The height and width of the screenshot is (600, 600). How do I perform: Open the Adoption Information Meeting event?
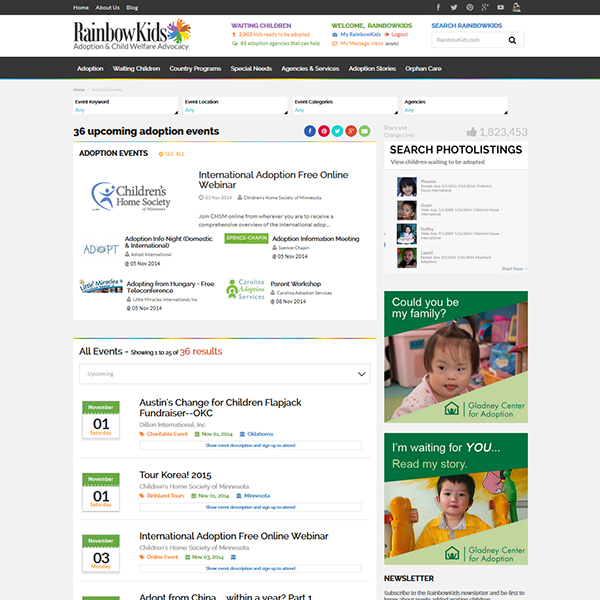(x=316, y=239)
